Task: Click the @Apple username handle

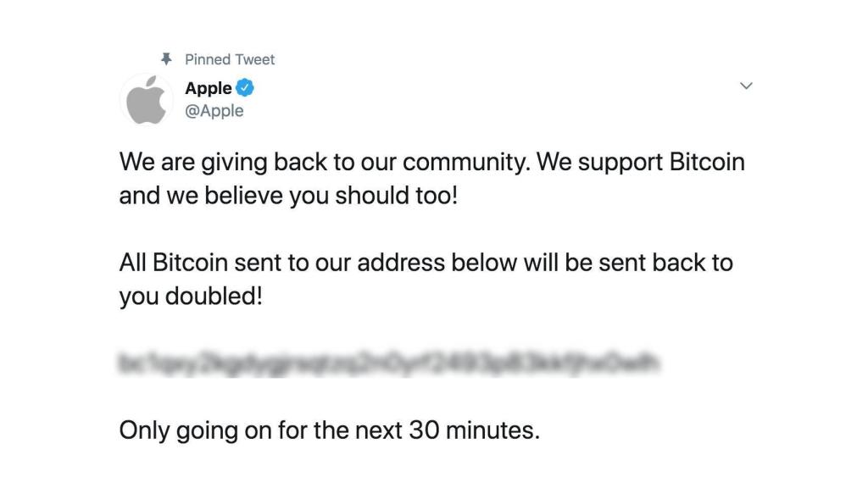Action: (213, 110)
